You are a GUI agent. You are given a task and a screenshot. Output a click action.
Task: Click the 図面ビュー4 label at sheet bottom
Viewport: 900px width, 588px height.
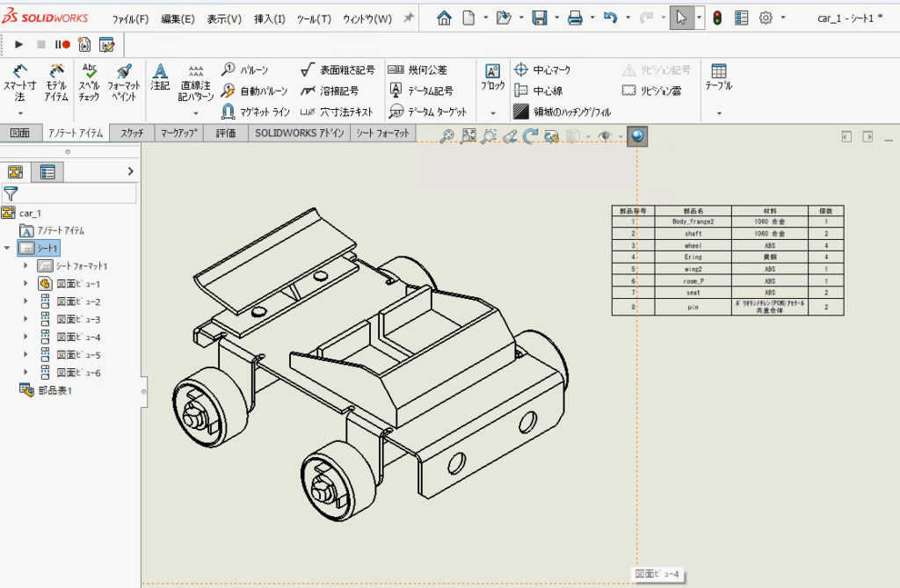[657, 574]
